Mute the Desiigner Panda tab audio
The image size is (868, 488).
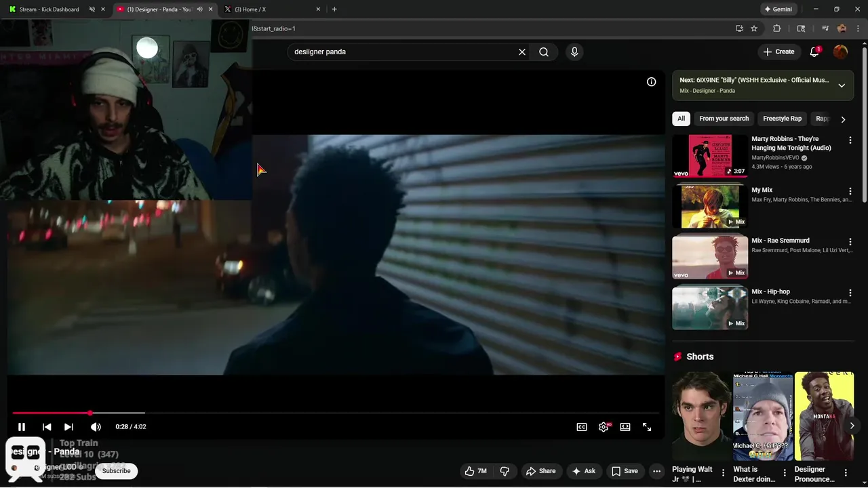pyautogui.click(x=199, y=9)
